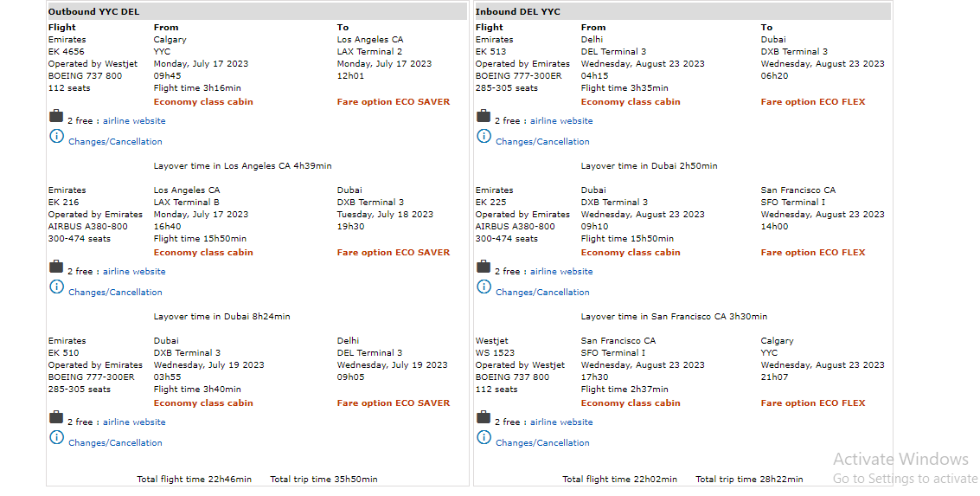Click the info icon for flight WS 1523
Viewport: 980px width, 496px height.
tap(484, 438)
